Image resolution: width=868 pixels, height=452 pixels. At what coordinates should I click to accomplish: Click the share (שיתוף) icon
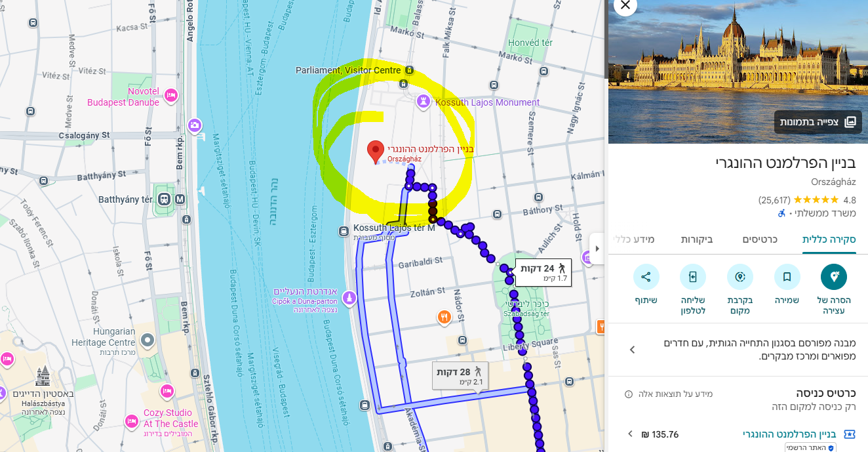pyautogui.click(x=646, y=277)
